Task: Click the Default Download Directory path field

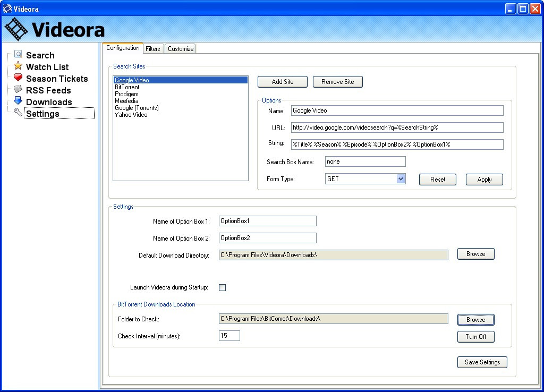Action: pyautogui.click(x=334, y=255)
